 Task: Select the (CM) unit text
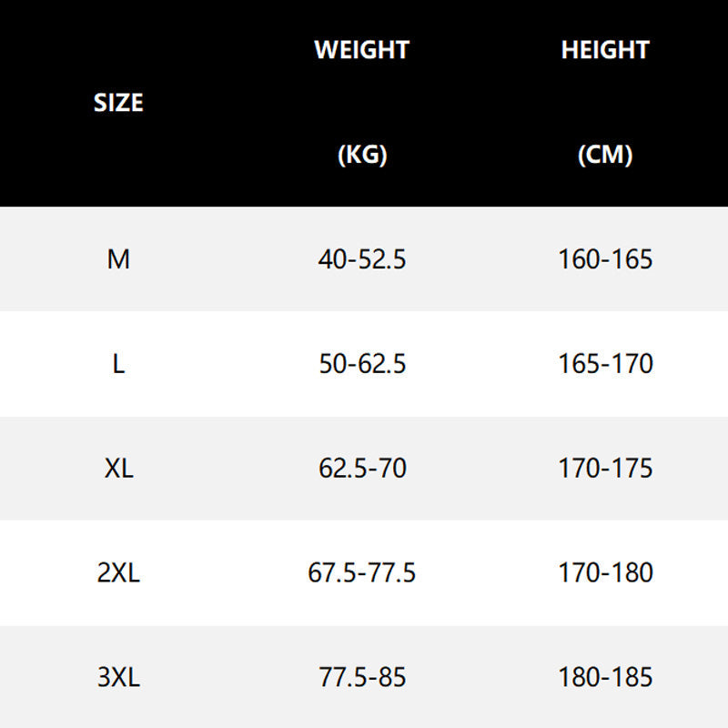605,155
